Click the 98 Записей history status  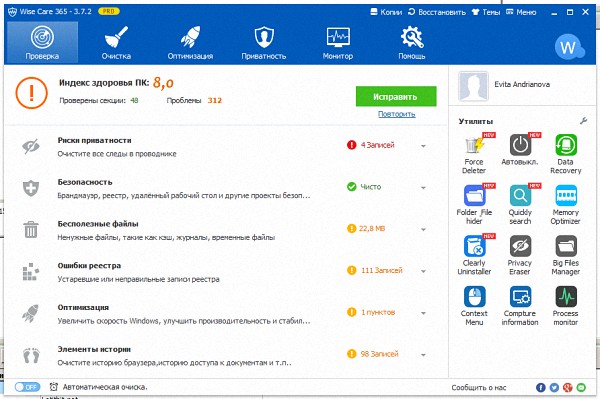click(379, 354)
